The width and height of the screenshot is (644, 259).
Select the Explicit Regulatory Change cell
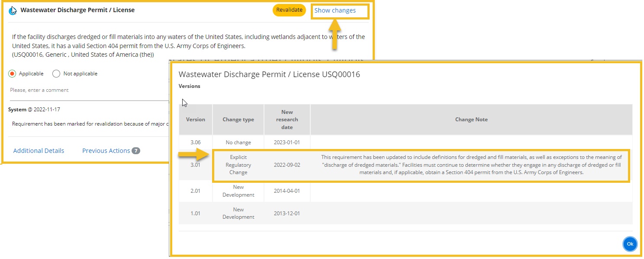pyautogui.click(x=238, y=165)
